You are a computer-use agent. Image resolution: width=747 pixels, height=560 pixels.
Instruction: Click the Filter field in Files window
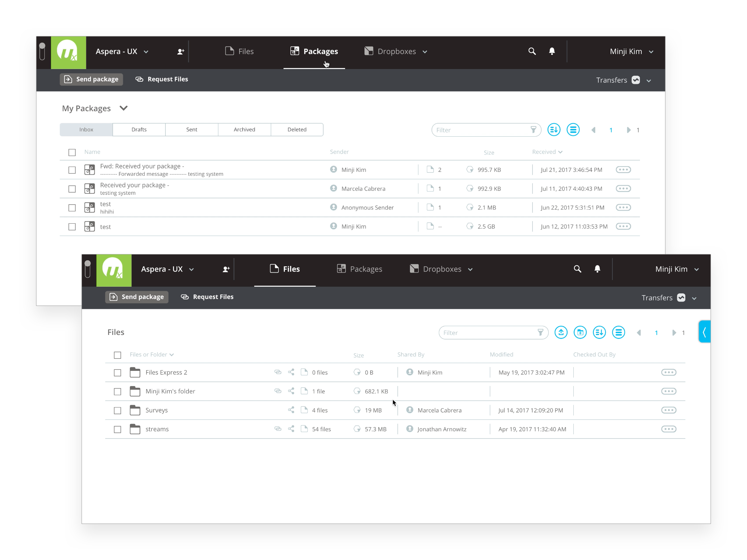tap(488, 333)
